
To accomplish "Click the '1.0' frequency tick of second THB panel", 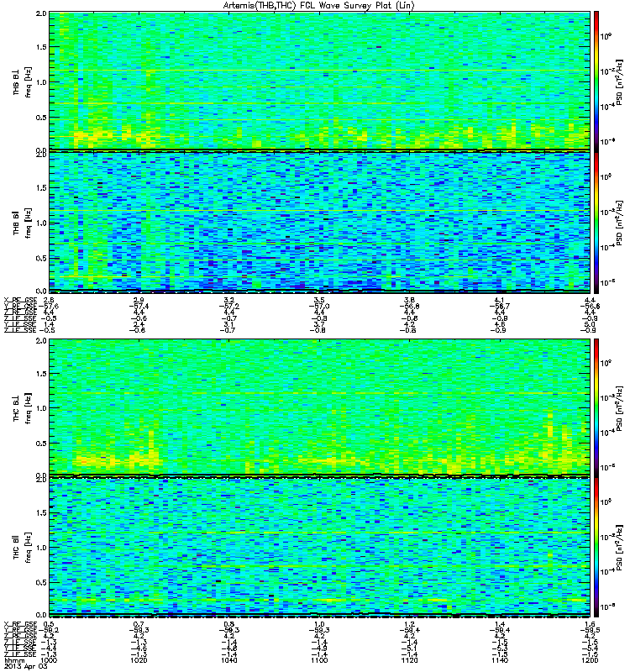I will point(41,223).
